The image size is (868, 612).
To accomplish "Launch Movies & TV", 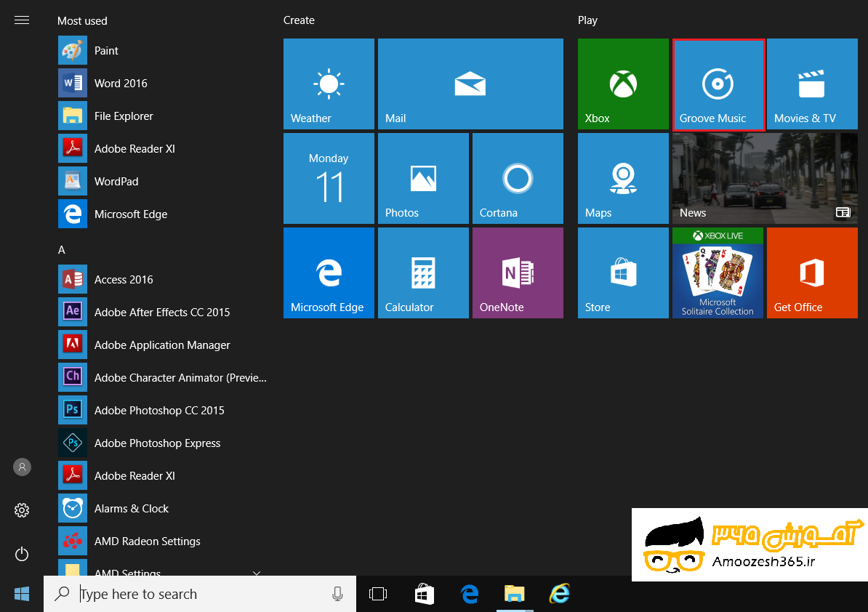I will click(812, 84).
